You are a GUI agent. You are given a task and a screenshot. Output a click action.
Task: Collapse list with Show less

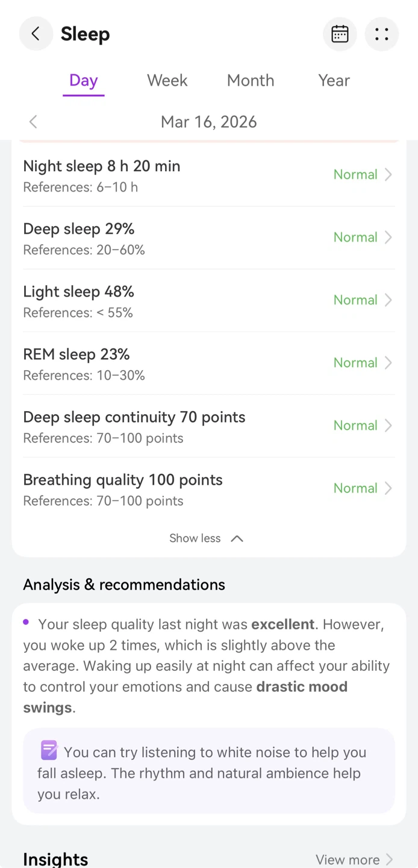pos(207,538)
